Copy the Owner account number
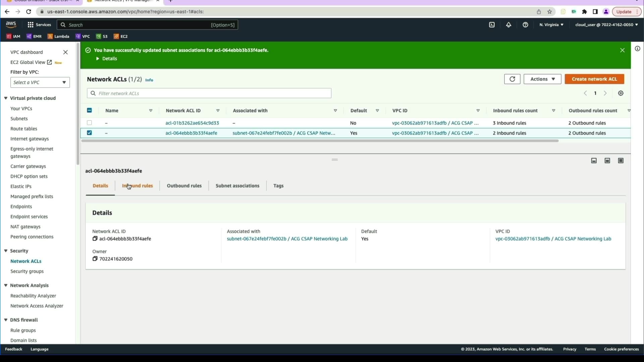 pos(95,259)
